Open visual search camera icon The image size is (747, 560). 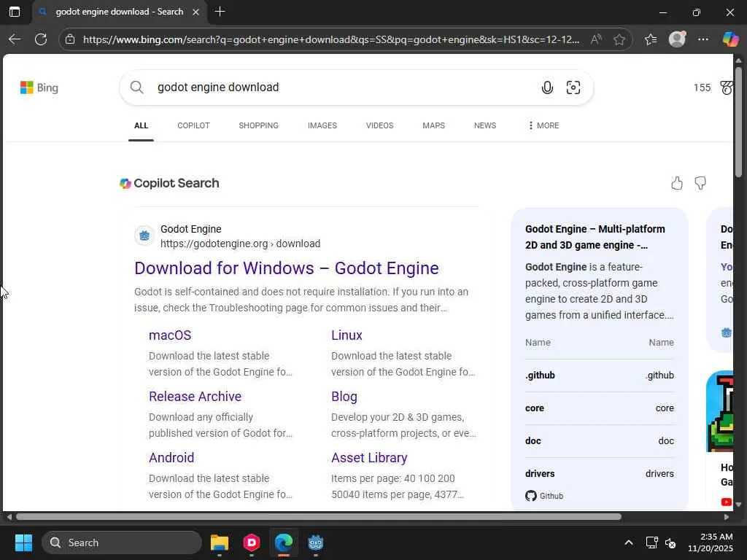(573, 87)
